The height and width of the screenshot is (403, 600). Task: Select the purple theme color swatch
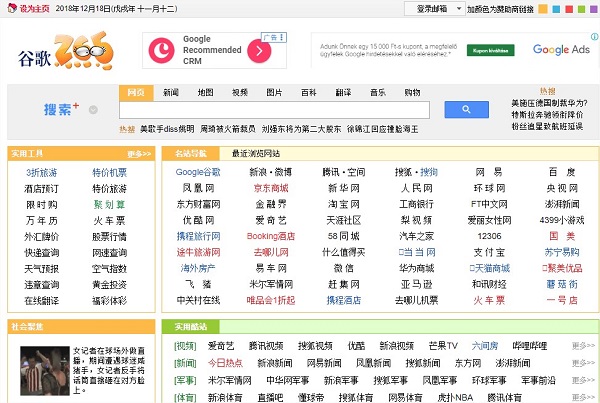[x=594, y=8]
